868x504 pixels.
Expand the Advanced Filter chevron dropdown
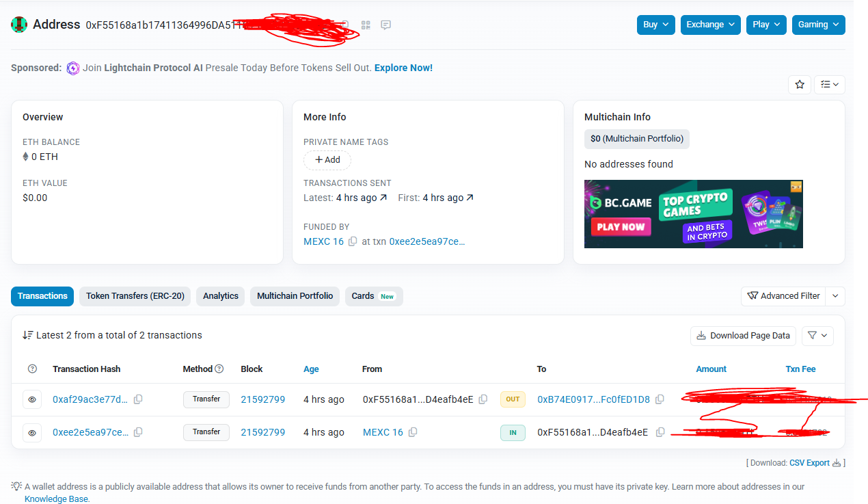tap(835, 296)
